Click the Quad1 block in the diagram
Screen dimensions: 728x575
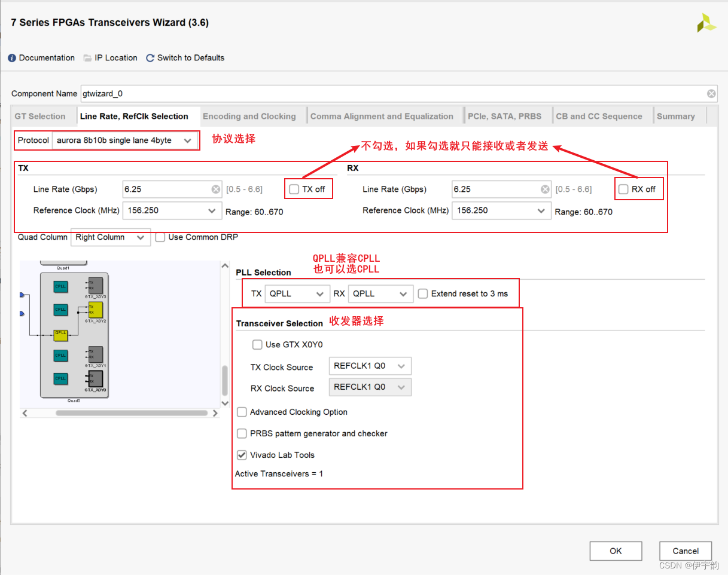(63, 264)
